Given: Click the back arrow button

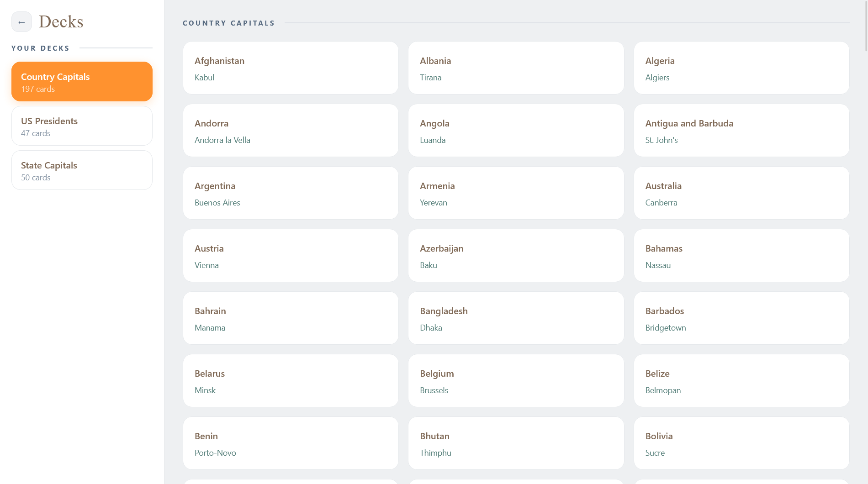Looking at the screenshot, I should [21, 22].
